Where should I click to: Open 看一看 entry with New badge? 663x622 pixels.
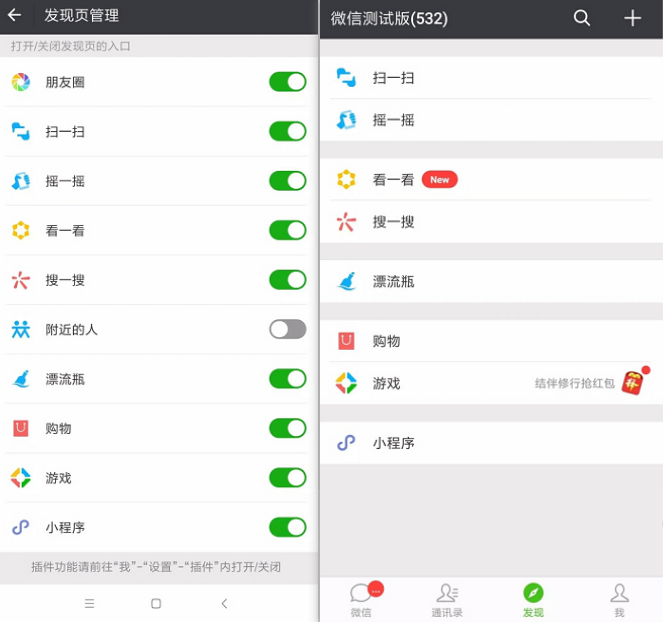pos(491,179)
